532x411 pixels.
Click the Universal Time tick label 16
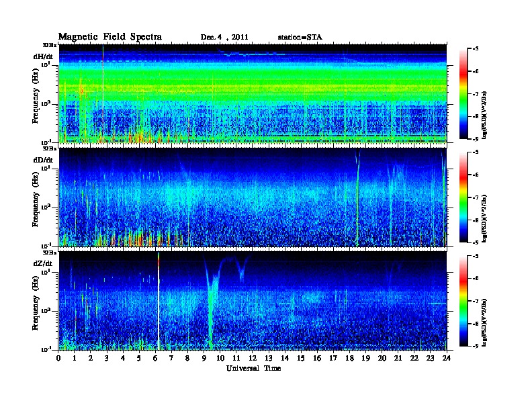(317, 358)
